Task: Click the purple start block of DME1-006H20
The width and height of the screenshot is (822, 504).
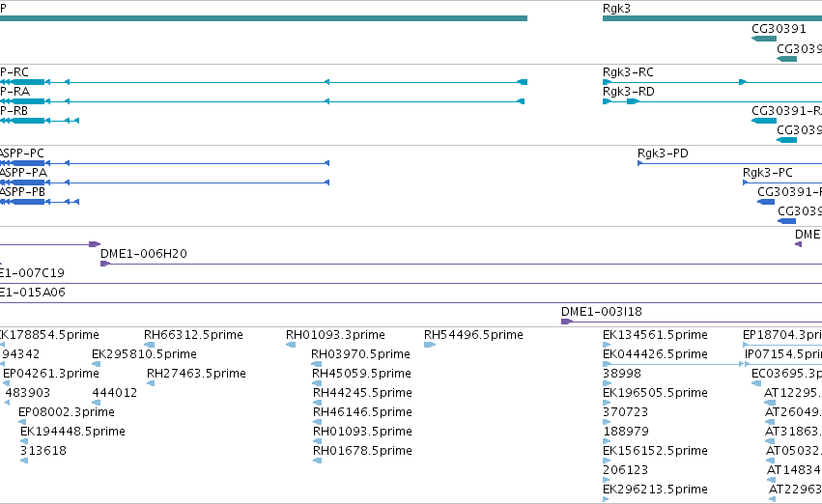Action: pyautogui.click(x=105, y=264)
